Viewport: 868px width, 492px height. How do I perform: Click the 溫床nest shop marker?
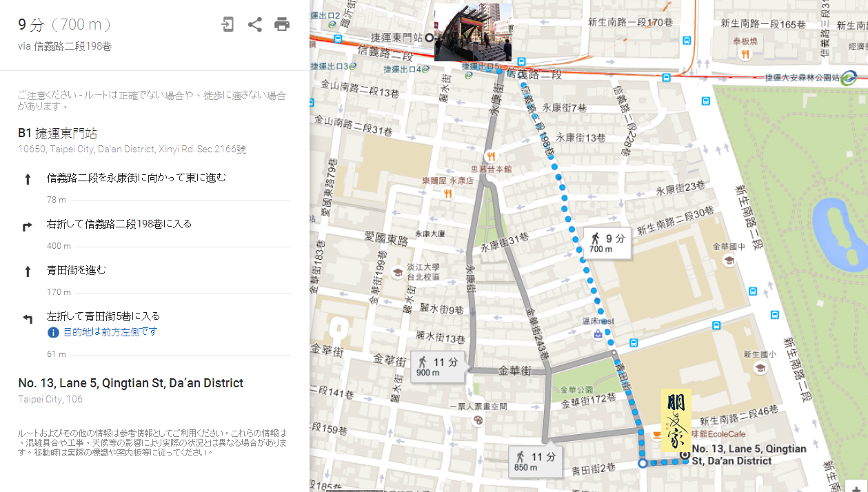(597, 334)
